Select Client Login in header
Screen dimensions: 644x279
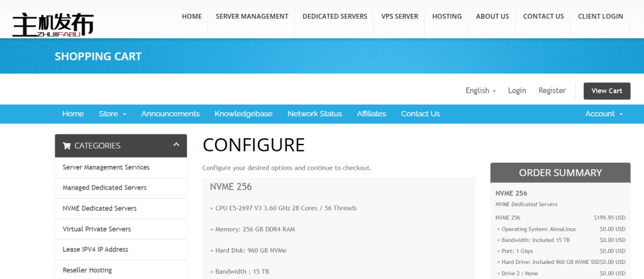coord(601,16)
